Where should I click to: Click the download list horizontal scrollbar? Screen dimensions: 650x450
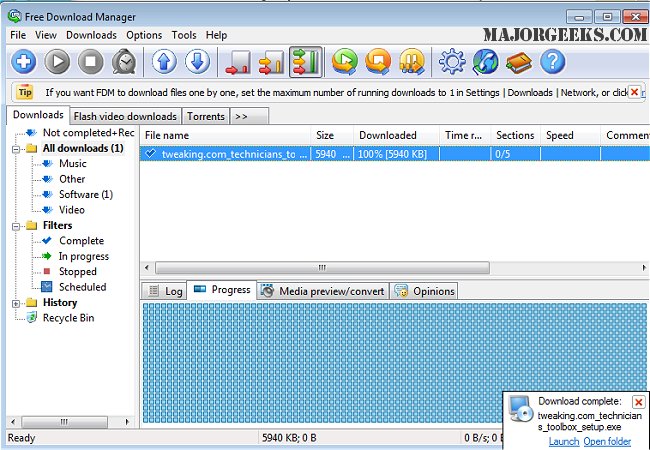click(x=322, y=268)
